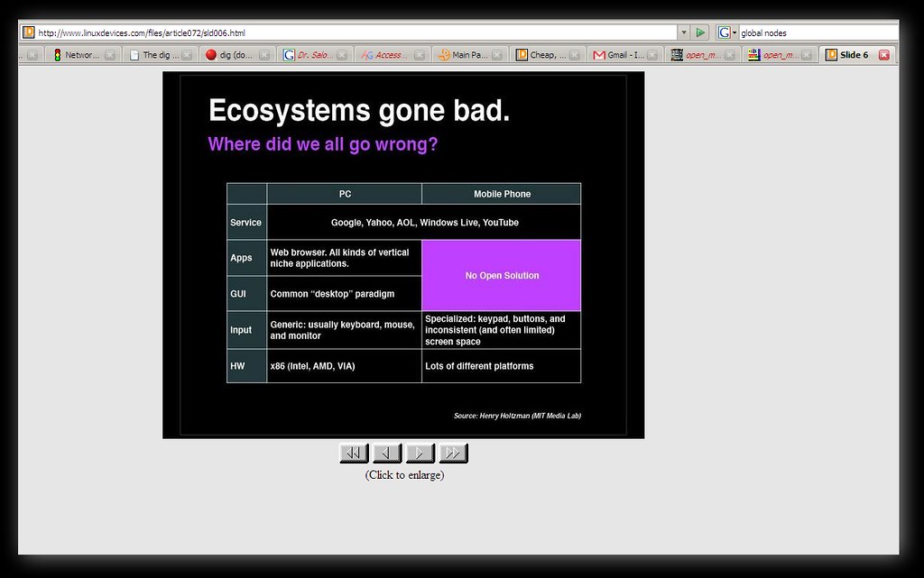Close the Network traffic-light tab
Screen dimensions: 924x578
pos(110,55)
